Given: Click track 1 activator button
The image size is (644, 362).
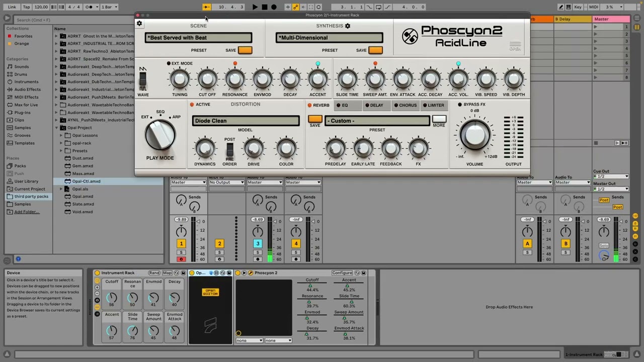Looking at the screenshot, I should click(x=181, y=244).
